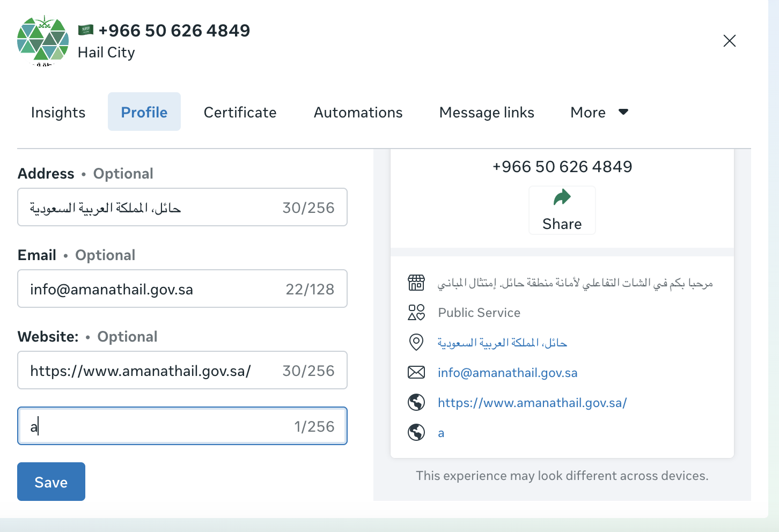Click the location pin icon in preview
779x532 pixels.
click(416, 342)
